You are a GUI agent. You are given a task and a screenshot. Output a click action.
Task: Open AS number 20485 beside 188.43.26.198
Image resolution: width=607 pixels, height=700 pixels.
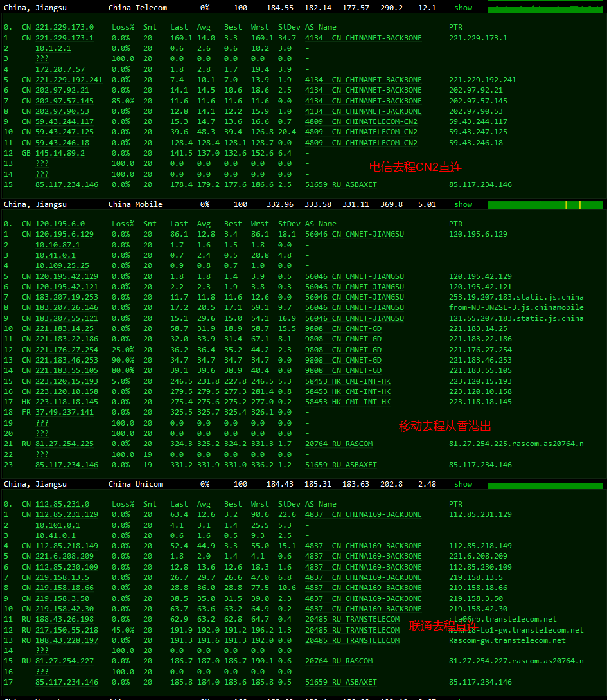tap(316, 619)
